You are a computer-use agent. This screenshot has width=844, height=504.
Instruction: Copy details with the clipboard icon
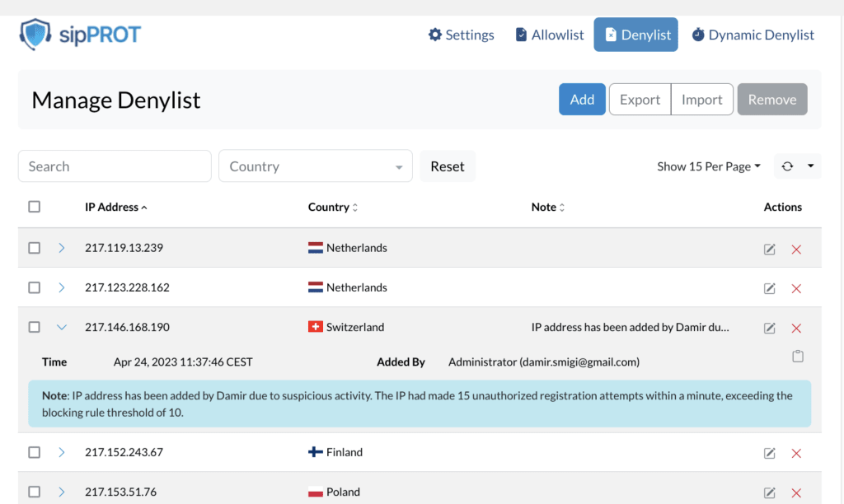click(x=798, y=356)
